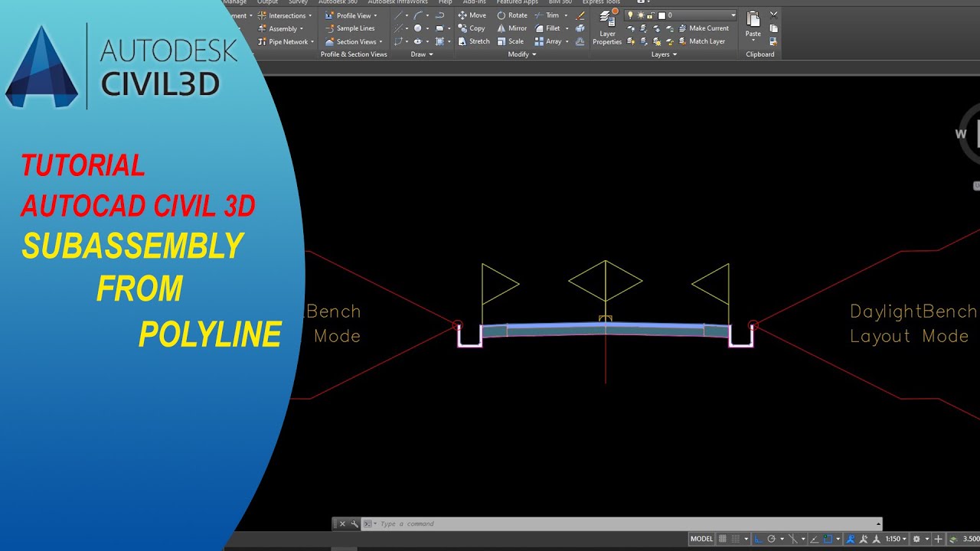
Task: Click the MODEL space button
Action: point(701,539)
